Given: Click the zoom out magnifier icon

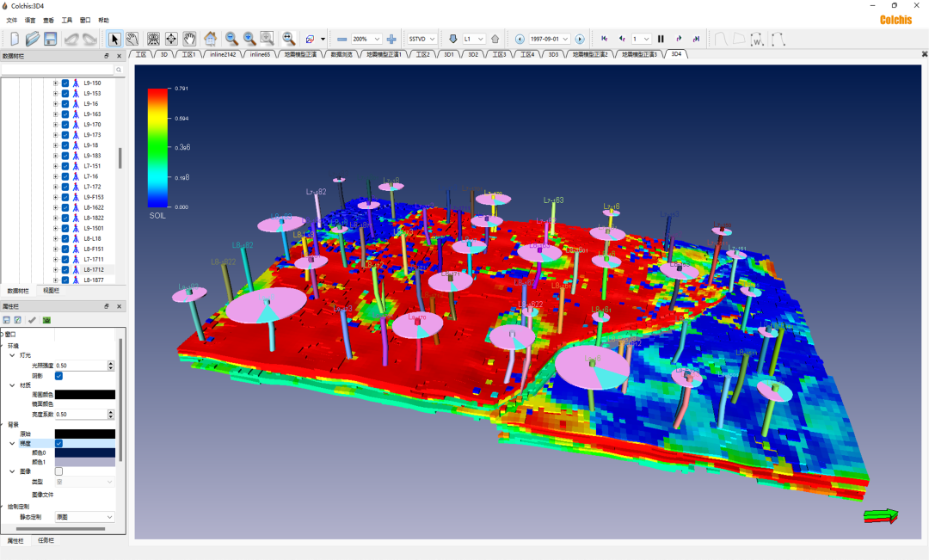Looking at the screenshot, I should 231,39.
